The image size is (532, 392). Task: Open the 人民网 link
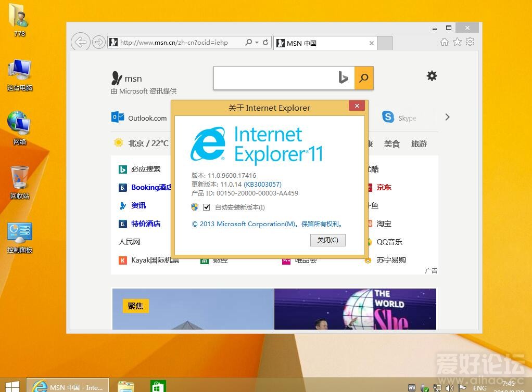point(129,242)
